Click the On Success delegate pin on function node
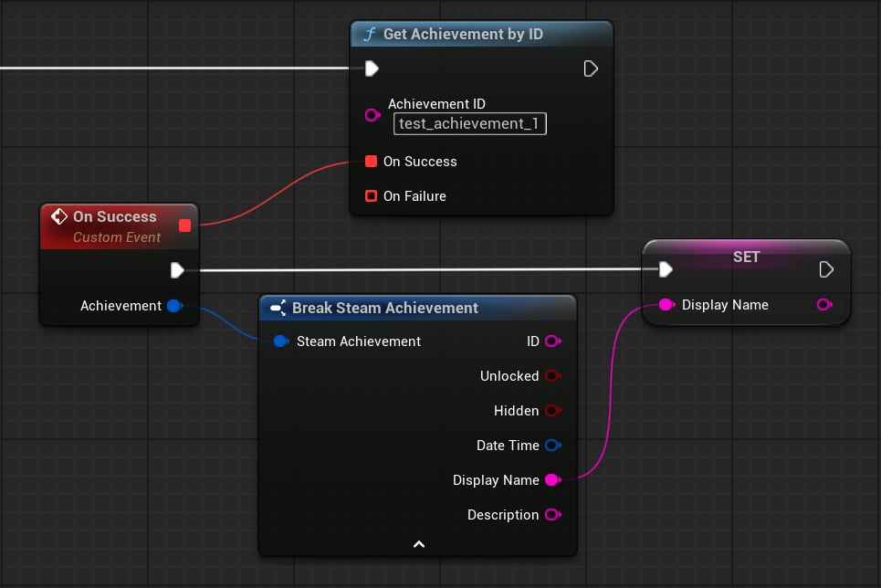881x588 pixels. click(371, 162)
